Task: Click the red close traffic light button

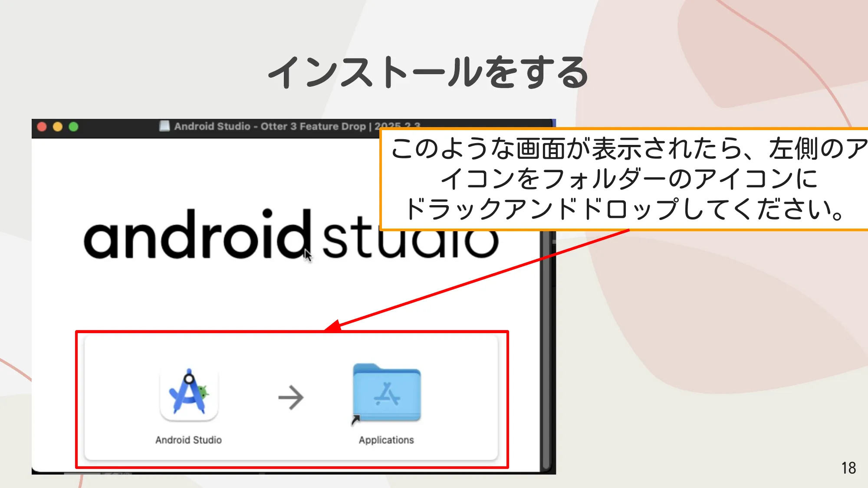Action: [42, 127]
